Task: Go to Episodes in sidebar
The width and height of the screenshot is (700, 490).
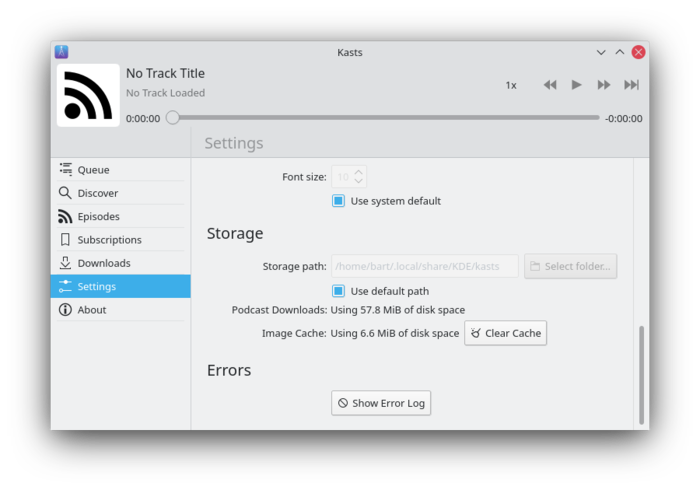Action: click(121, 216)
